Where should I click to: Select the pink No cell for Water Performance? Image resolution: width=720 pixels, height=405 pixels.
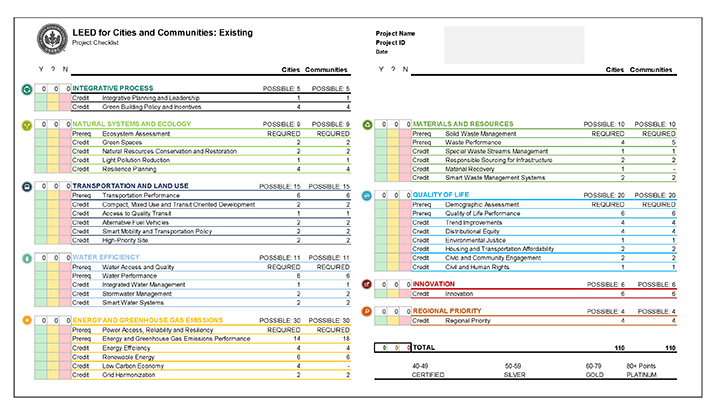[x=65, y=276]
